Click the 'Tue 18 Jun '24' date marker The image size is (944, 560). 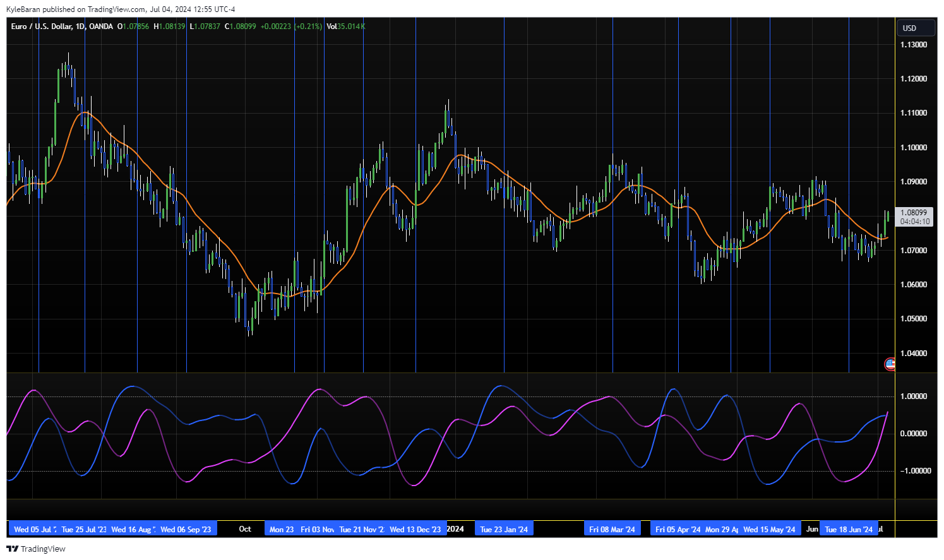[849, 529]
